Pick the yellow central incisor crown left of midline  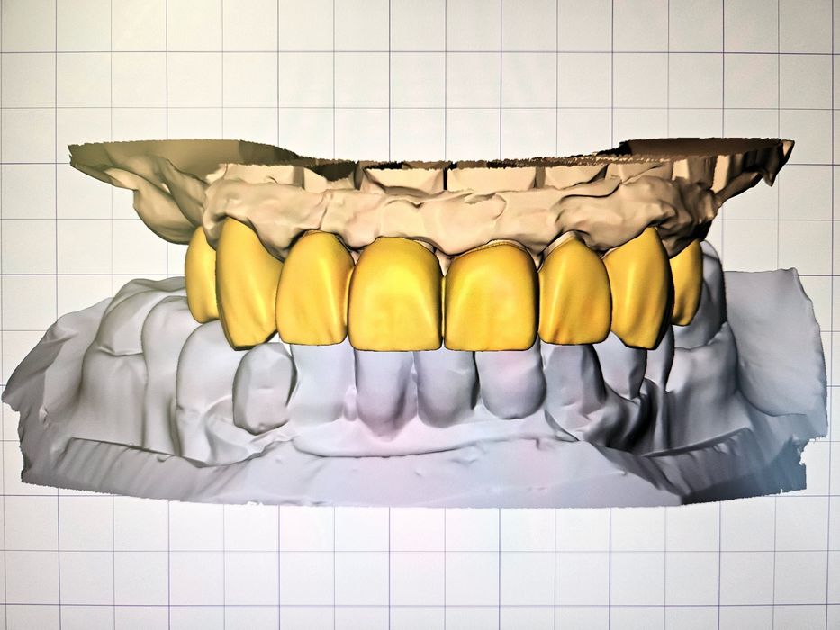coord(395,294)
